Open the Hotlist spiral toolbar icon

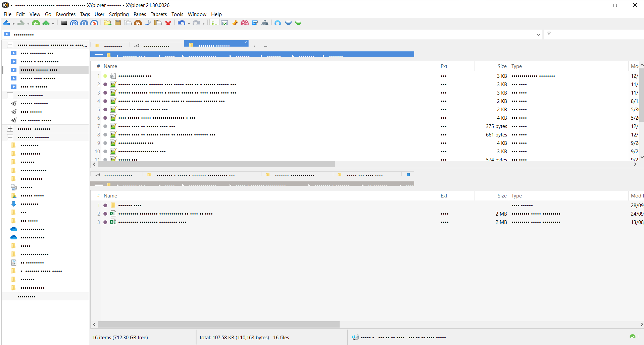pos(245,23)
